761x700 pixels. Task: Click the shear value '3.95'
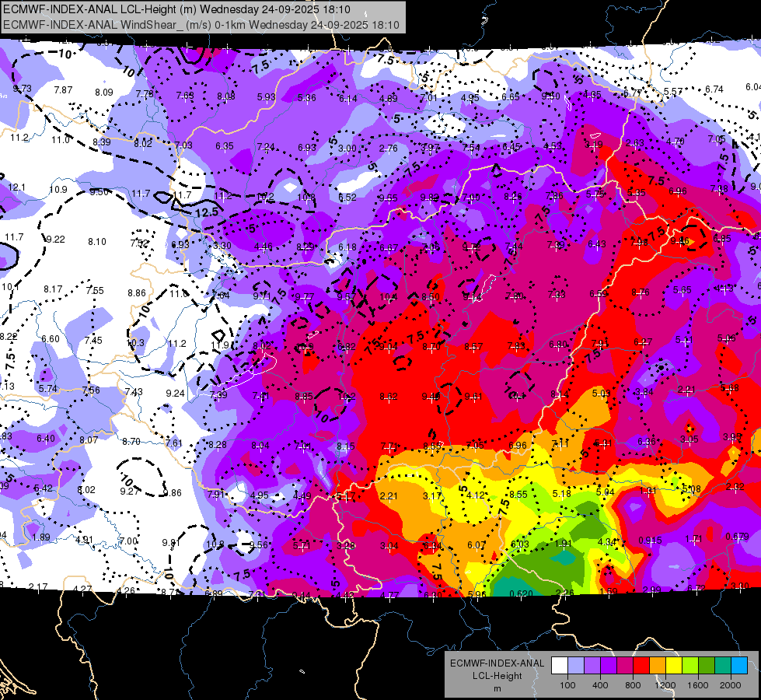(732, 436)
